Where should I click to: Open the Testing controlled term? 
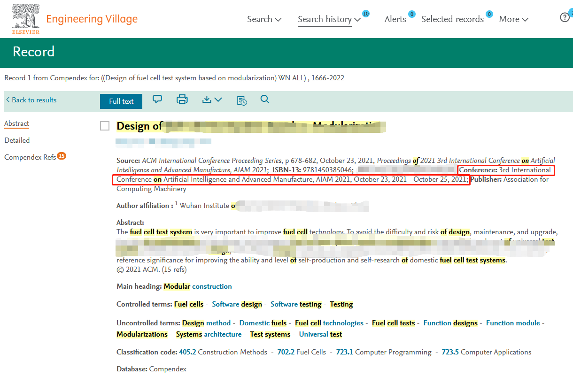(341, 304)
